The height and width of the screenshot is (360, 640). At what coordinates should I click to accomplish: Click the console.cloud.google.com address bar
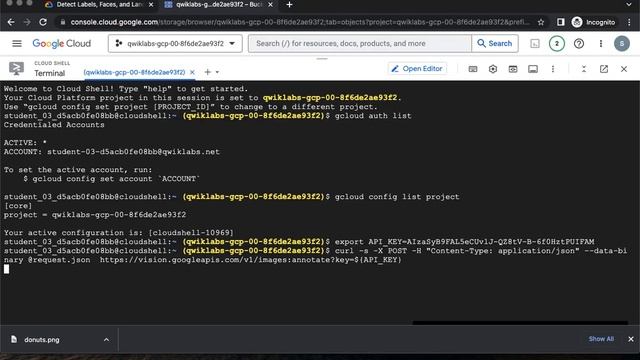[x=300, y=22]
